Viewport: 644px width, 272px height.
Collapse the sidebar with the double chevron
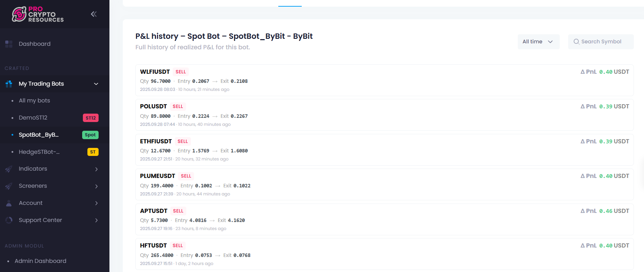tap(94, 14)
